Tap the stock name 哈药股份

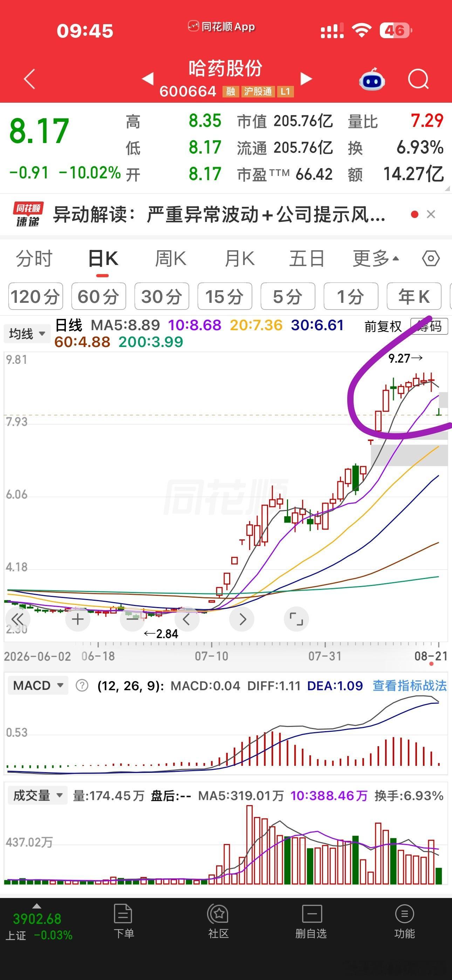click(226, 68)
